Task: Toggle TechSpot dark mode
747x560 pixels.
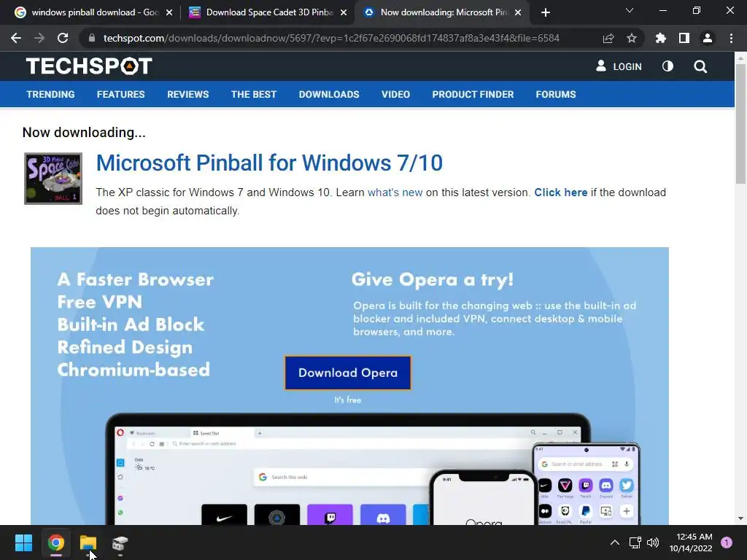Action: point(667,66)
